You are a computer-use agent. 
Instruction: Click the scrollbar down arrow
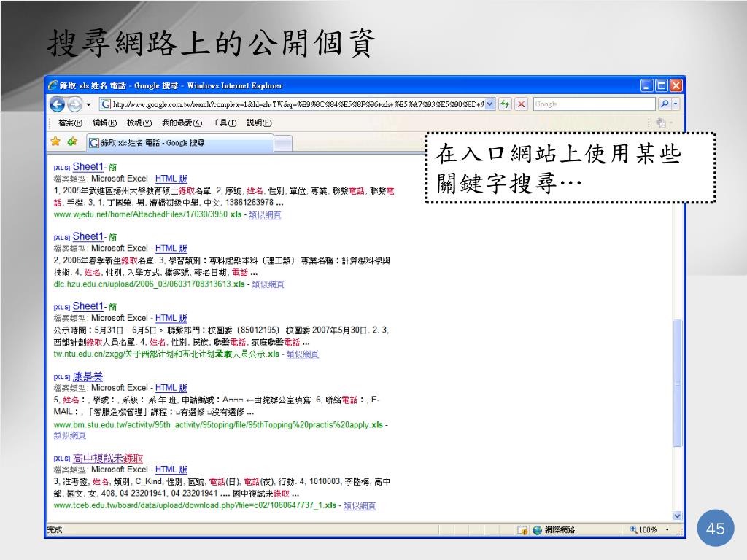(x=677, y=516)
